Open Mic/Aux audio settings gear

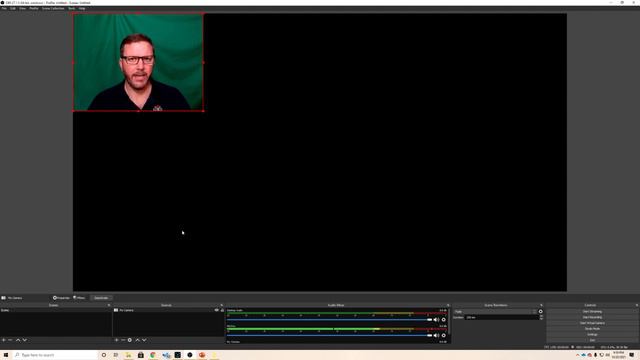(444, 336)
